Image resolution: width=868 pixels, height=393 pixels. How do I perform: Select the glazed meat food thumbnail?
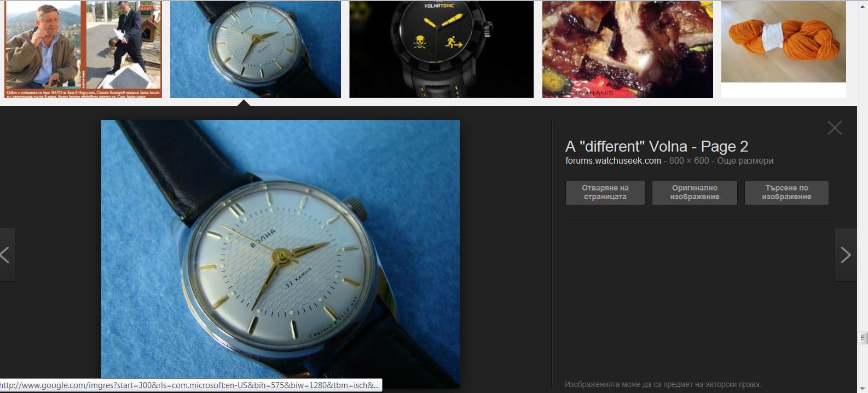[627, 49]
